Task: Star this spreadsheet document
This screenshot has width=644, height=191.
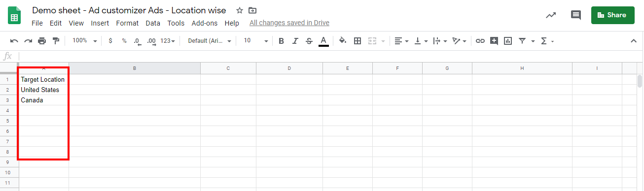Action: (x=239, y=10)
